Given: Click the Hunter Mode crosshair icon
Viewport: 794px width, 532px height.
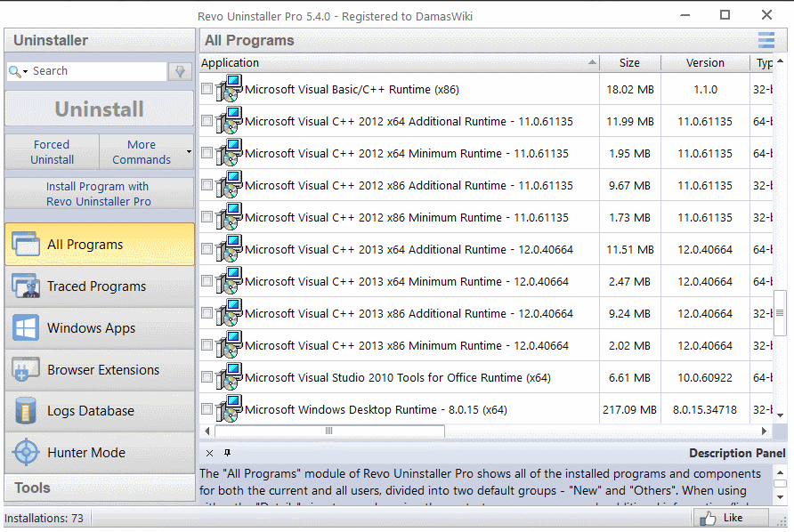Looking at the screenshot, I should [26, 453].
